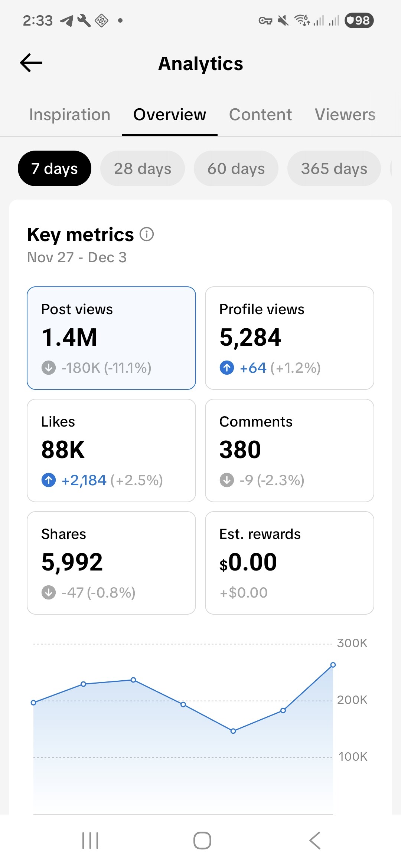Tap the battery indicator showing 98

pyautogui.click(x=359, y=20)
